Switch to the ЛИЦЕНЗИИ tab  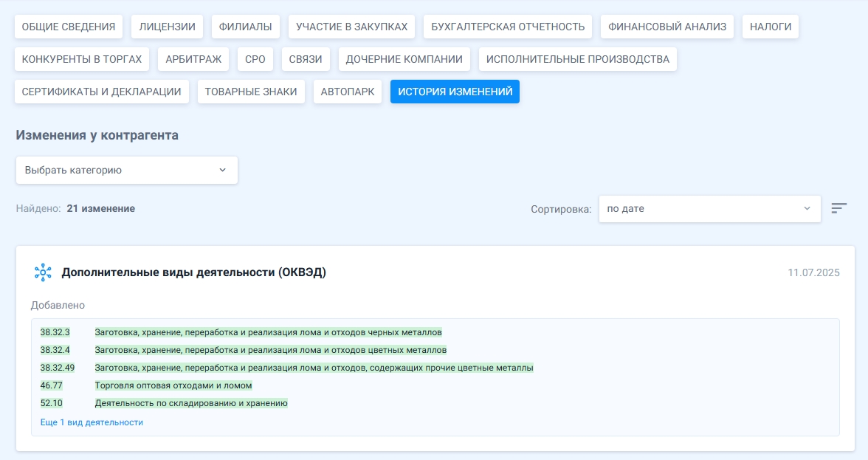[167, 27]
